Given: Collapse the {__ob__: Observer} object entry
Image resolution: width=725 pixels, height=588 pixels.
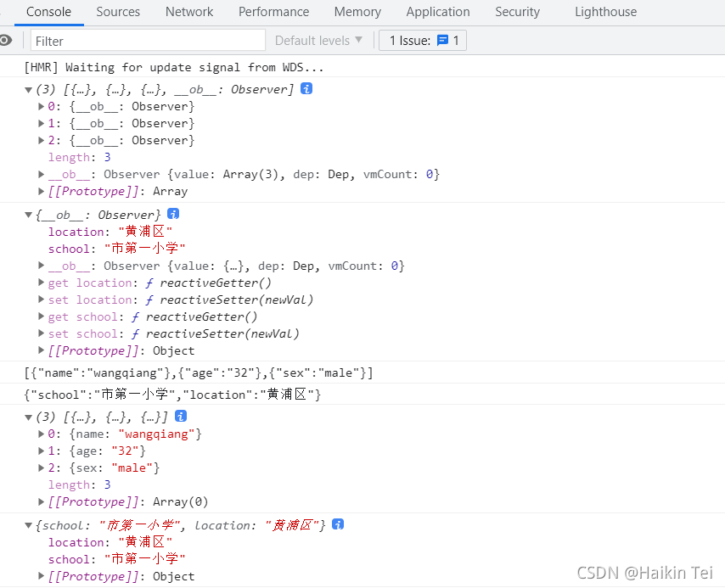Looking at the screenshot, I should click(28, 215).
